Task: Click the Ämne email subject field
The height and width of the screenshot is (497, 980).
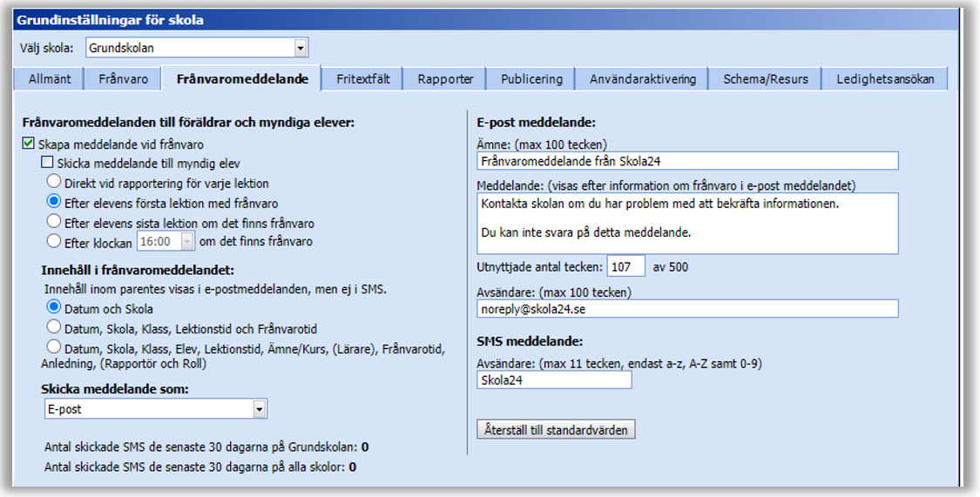Action: (686, 161)
